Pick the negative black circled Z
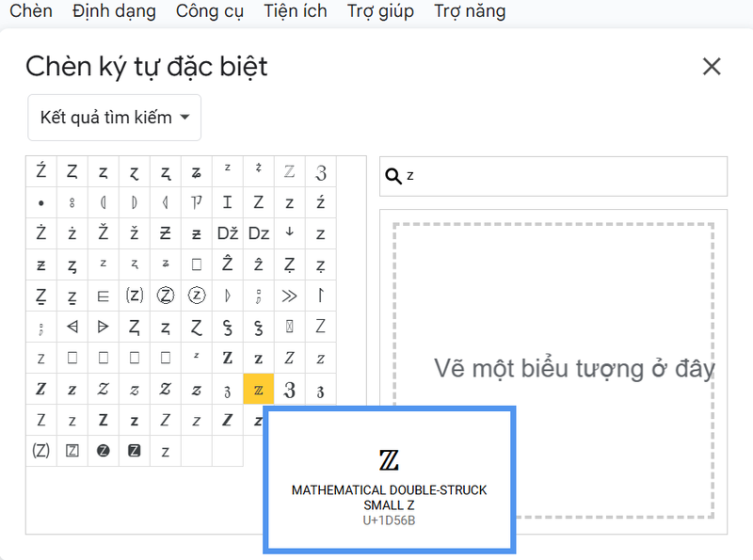 click(104, 452)
